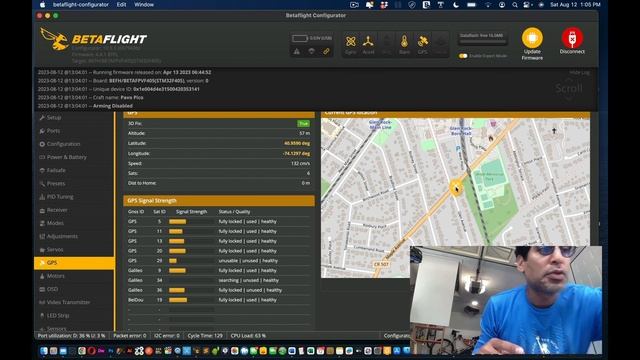Switch to the Ports tab
640x360 pixels.
74,131
